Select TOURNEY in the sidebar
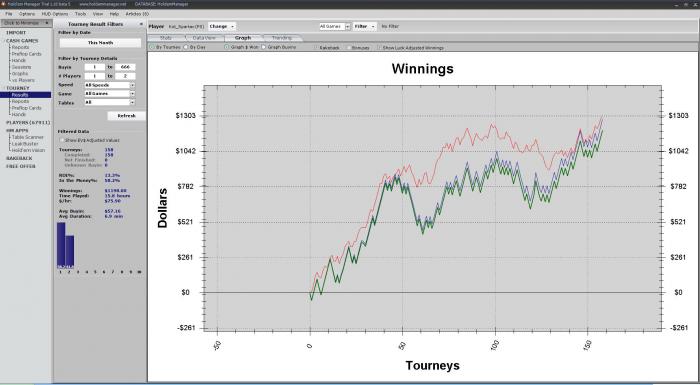Screen dimensions: 700x385 click(17, 88)
